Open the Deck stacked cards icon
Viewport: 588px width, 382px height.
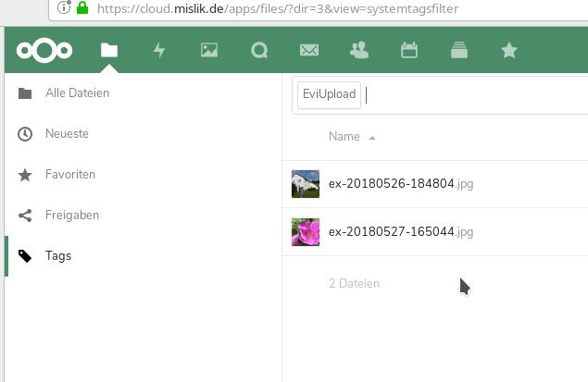(459, 50)
